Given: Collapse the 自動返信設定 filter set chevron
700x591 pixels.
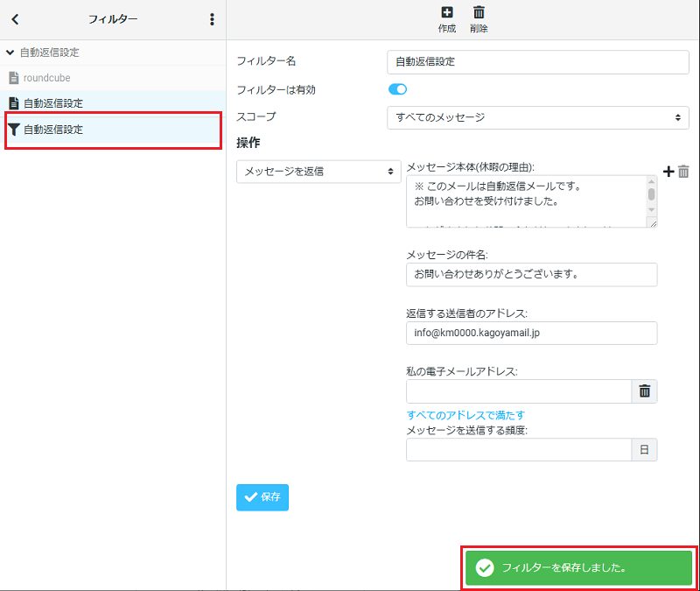Looking at the screenshot, I should (10, 52).
